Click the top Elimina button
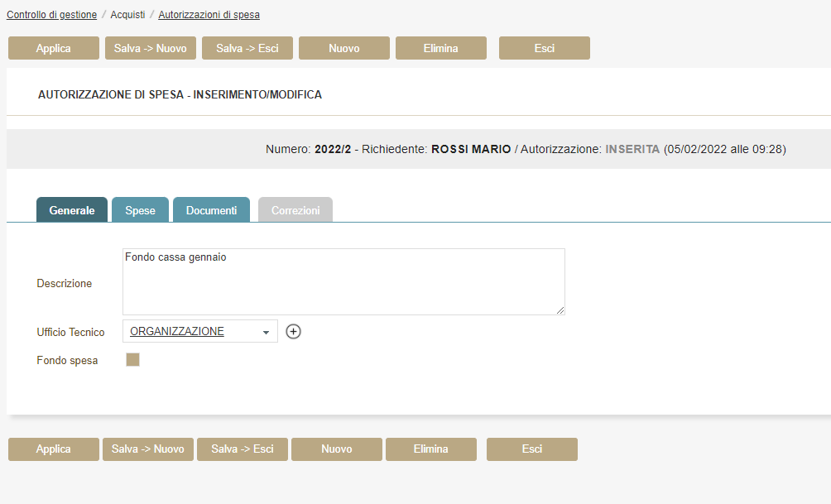 (441, 48)
